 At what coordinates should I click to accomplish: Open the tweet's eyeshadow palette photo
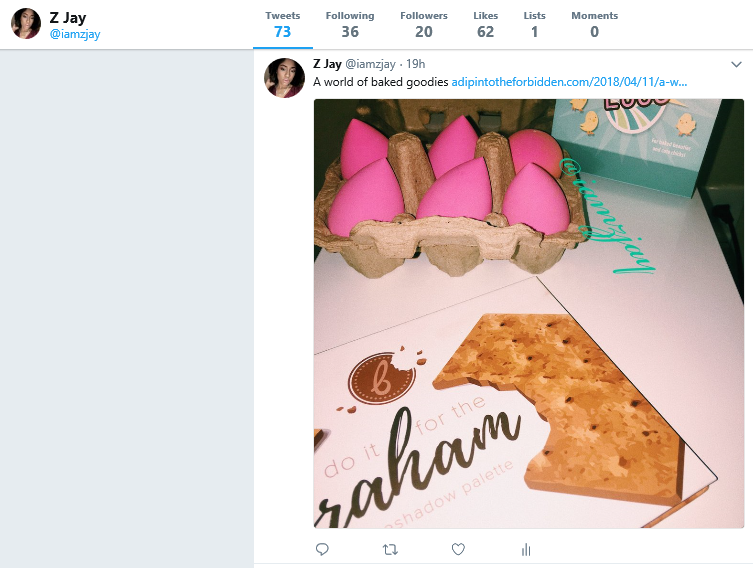click(529, 313)
